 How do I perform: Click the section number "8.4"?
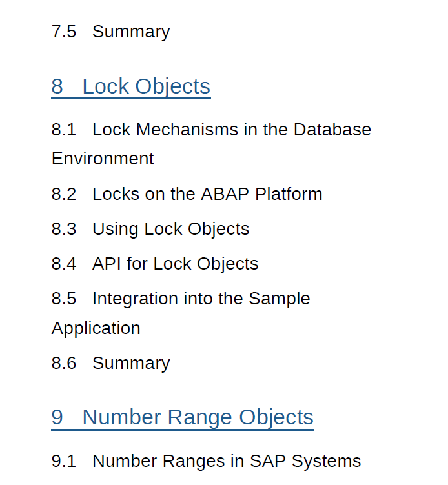coord(64,264)
